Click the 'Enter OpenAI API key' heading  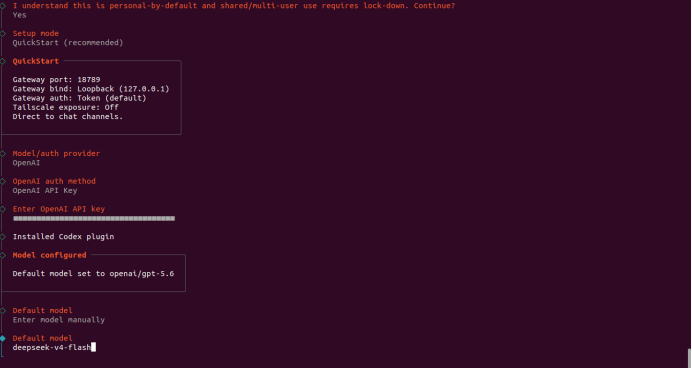(59, 209)
